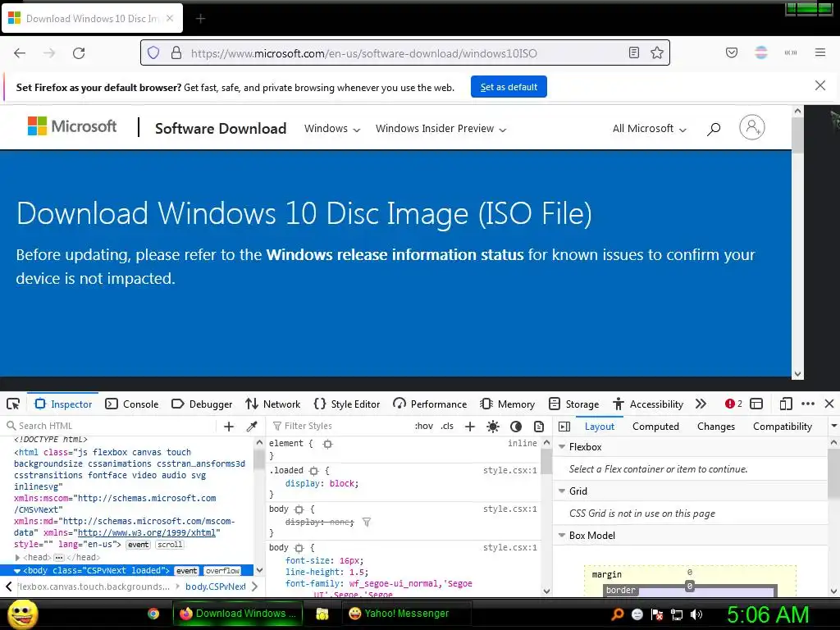
Task: Switch to Changes sidebar tab
Action: coord(715,427)
